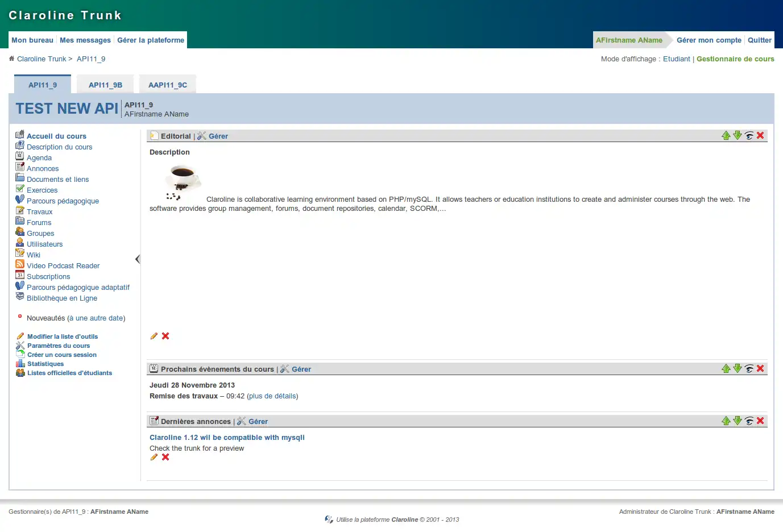Select the Exercices tool
The width and height of the screenshot is (783, 532).
coord(42,190)
